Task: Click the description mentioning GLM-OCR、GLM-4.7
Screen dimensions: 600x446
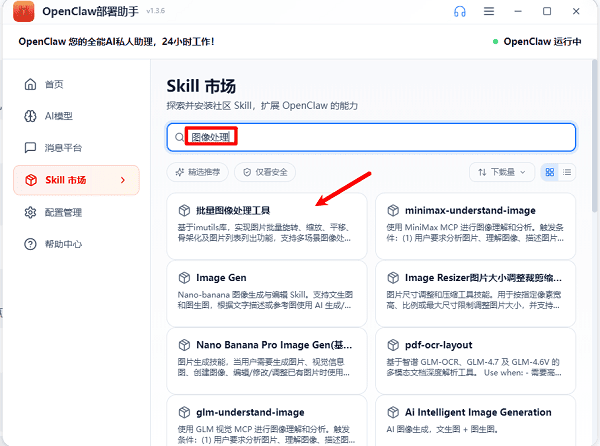Action: click(x=474, y=367)
